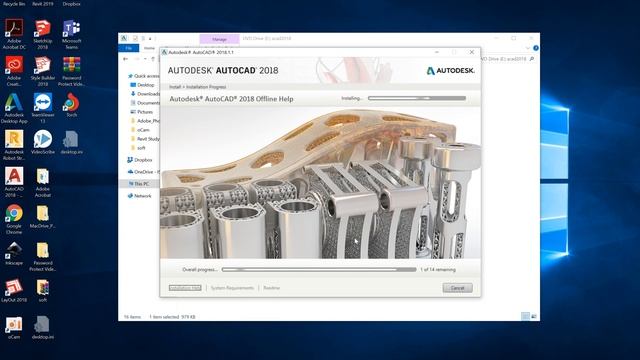Click '1 of 14 remaining' text

click(x=438, y=270)
